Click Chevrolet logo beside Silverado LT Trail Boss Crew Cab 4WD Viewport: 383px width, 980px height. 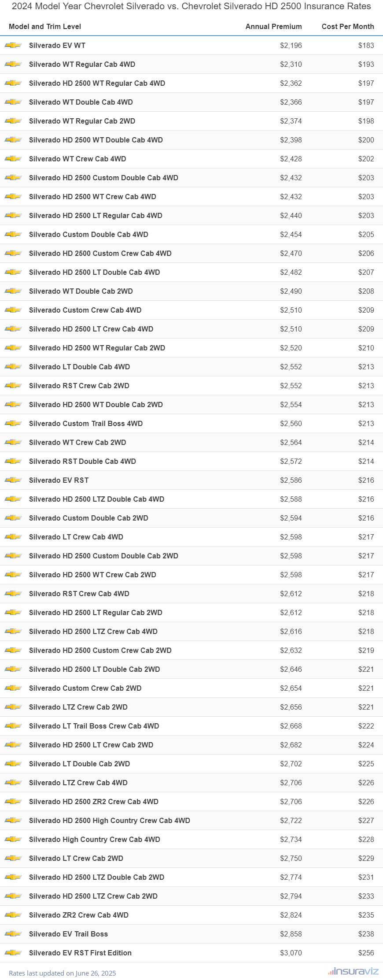[13, 726]
